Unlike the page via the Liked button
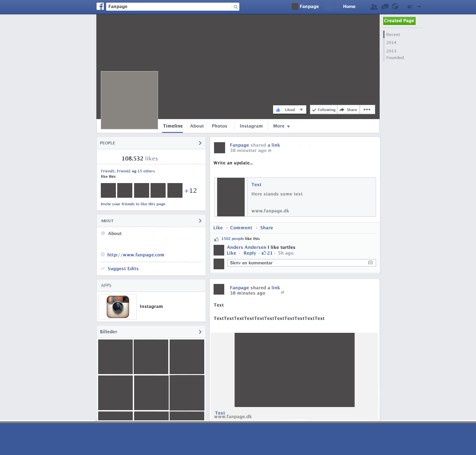 tap(286, 109)
